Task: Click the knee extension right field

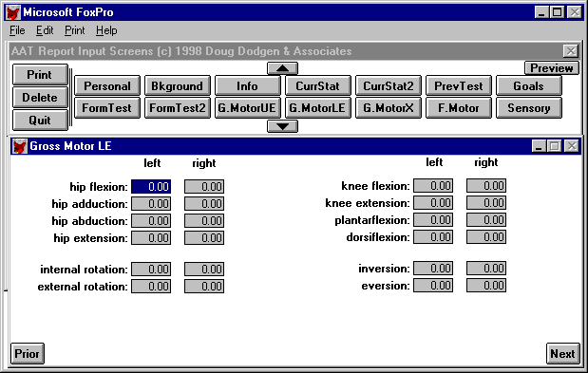Action: click(486, 203)
